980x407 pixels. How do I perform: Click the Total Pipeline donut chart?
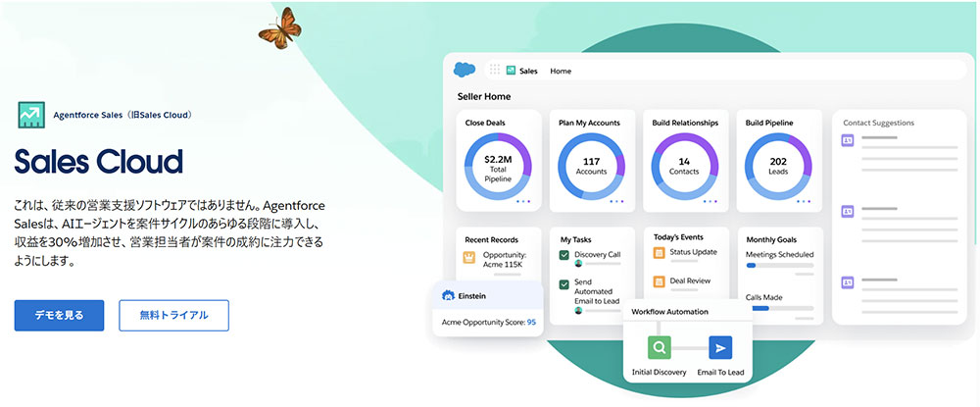[497, 163]
